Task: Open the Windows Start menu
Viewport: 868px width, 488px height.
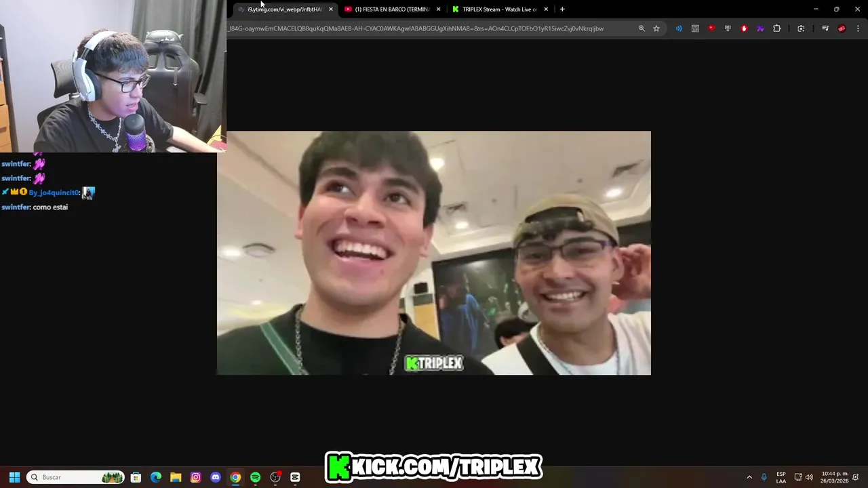Action: click(14, 477)
